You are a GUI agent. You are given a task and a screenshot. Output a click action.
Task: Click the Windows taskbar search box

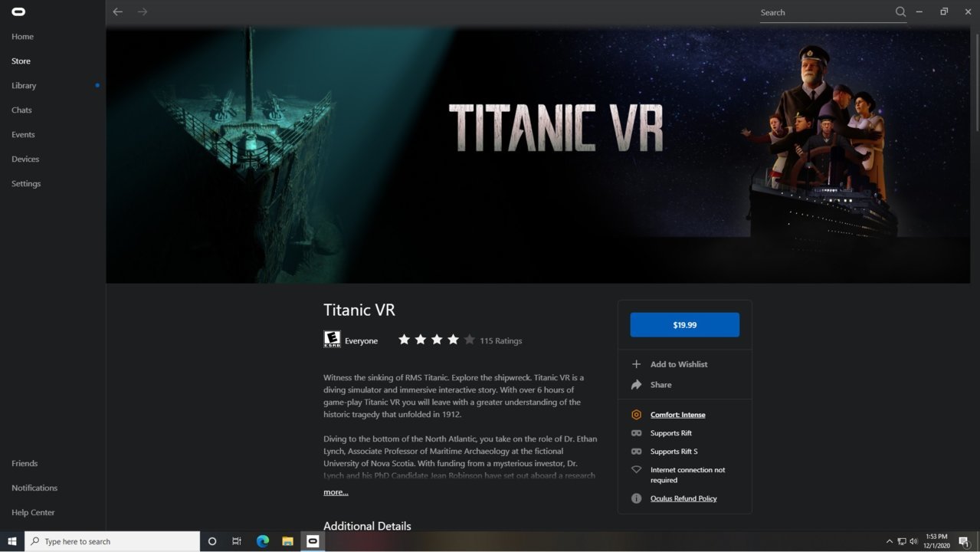coord(113,541)
